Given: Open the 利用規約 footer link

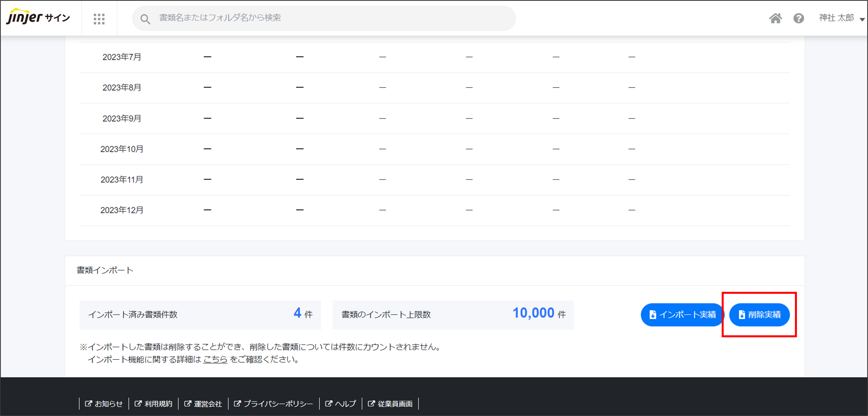Looking at the screenshot, I should 158,404.
